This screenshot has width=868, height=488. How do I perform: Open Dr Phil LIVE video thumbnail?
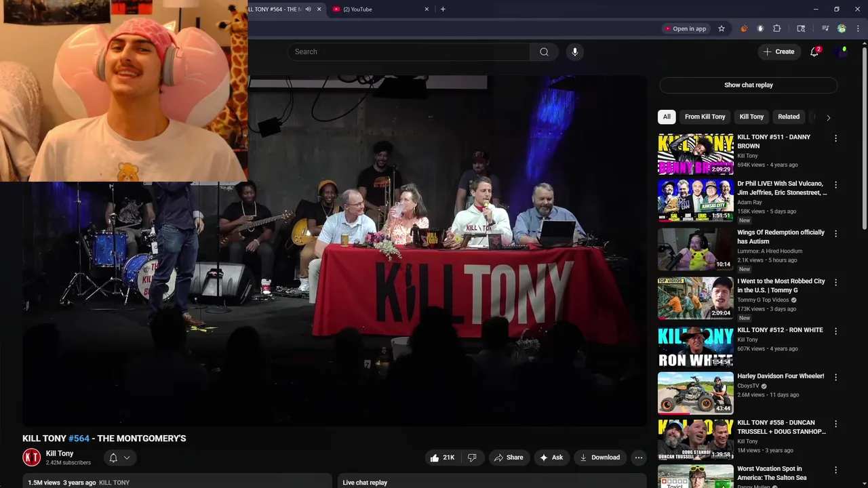click(x=695, y=201)
